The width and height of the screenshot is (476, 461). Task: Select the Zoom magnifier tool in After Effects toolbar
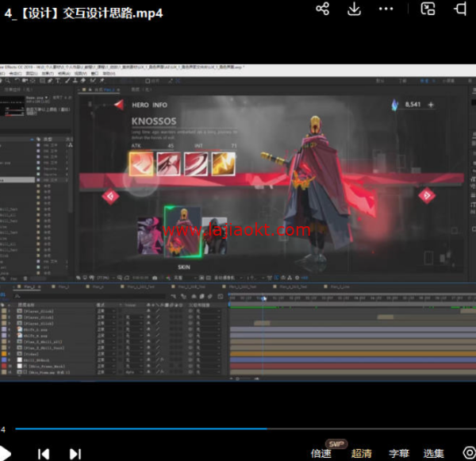(7, 80)
